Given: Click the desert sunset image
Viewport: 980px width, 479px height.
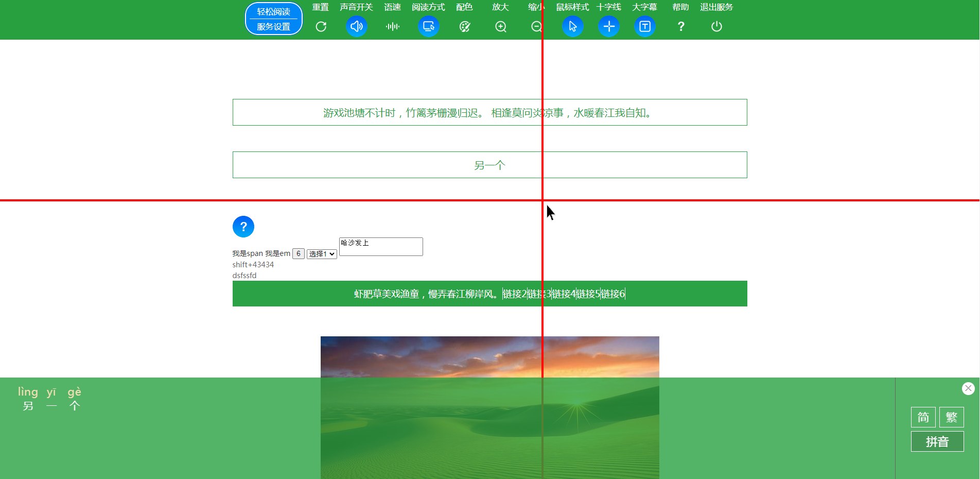Looking at the screenshot, I should [x=490, y=407].
